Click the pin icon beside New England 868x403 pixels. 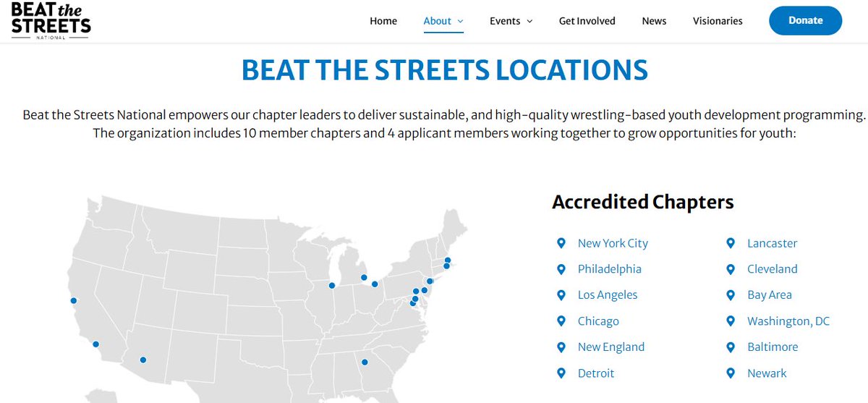pos(561,347)
